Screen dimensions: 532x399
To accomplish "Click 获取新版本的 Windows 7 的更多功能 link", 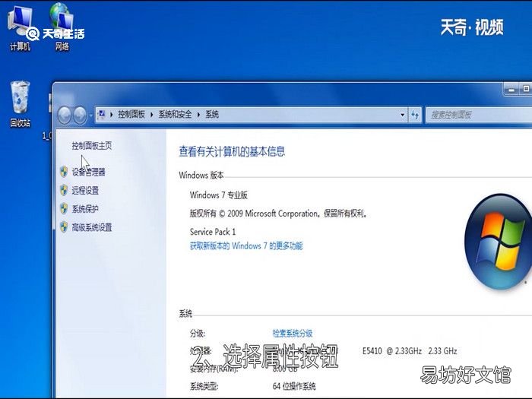I will click(x=246, y=245).
